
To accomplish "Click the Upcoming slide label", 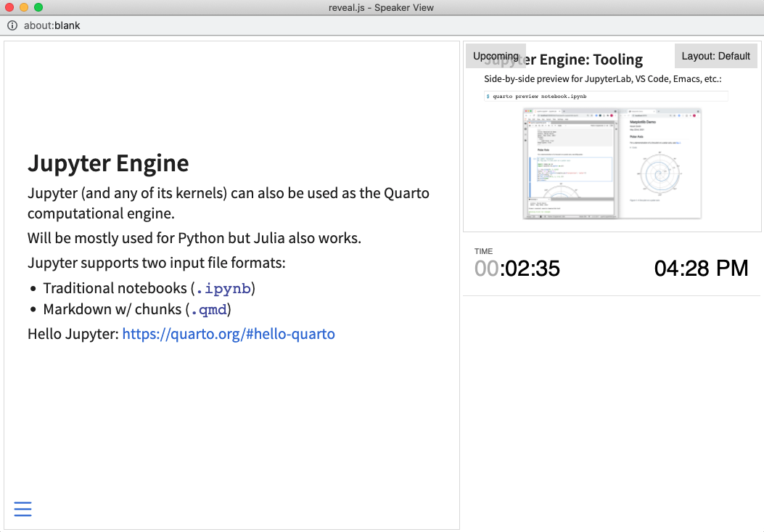I will coord(496,56).
